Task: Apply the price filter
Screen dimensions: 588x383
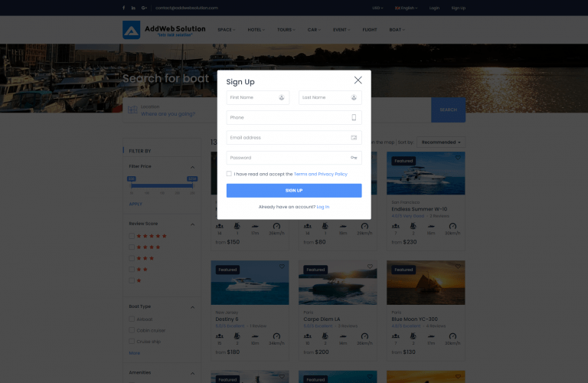Action: (136, 204)
